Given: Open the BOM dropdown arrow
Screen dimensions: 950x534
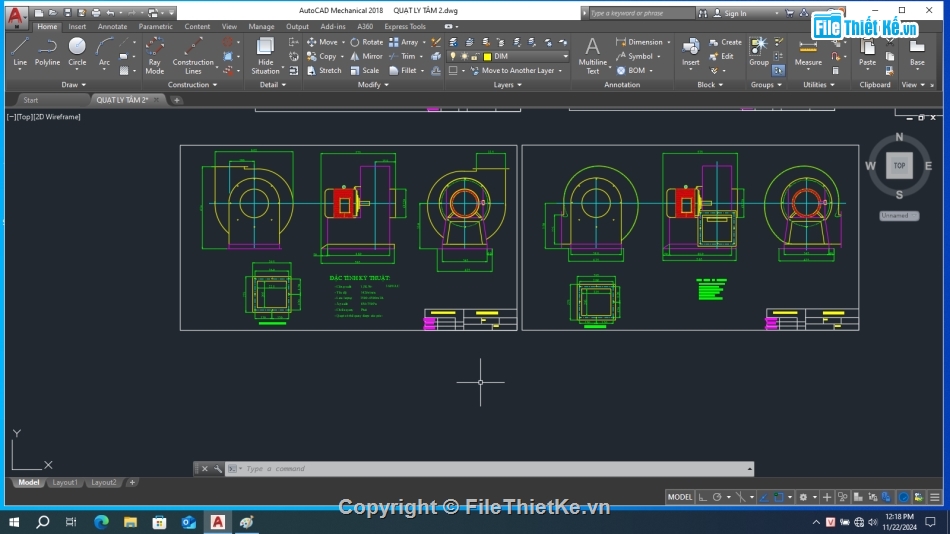Looking at the screenshot, I should click(651, 71).
